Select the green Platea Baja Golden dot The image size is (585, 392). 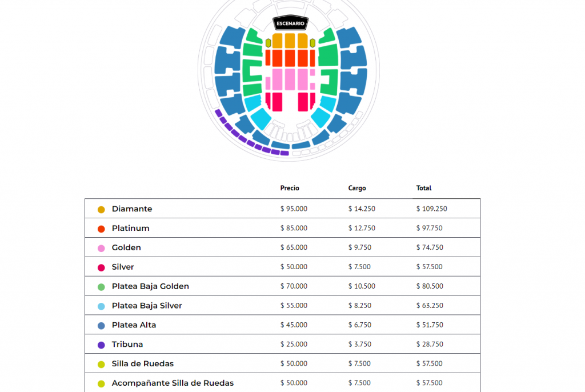101,287
